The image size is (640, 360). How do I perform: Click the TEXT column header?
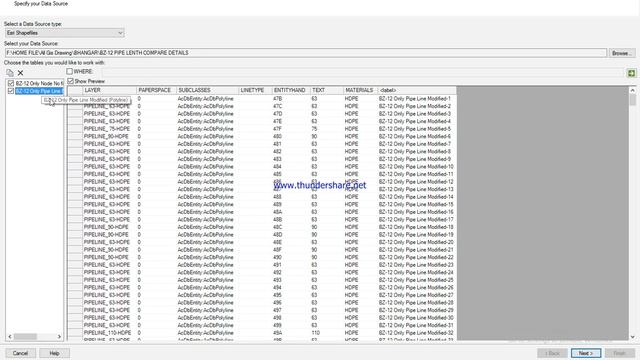(x=327, y=90)
